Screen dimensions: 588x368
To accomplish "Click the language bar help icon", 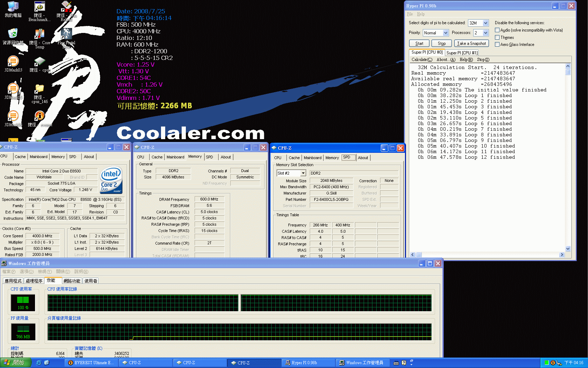I will (x=404, y=363).
